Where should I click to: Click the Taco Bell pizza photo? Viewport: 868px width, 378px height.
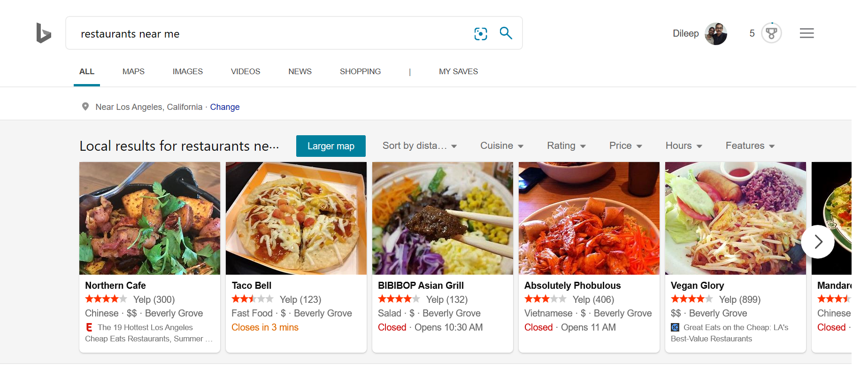296,218
